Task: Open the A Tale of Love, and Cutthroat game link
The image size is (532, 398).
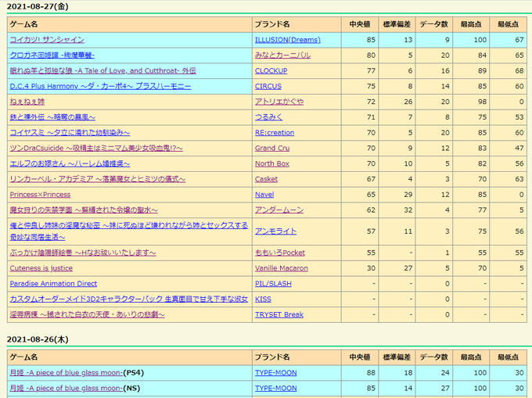Action: 102,71
